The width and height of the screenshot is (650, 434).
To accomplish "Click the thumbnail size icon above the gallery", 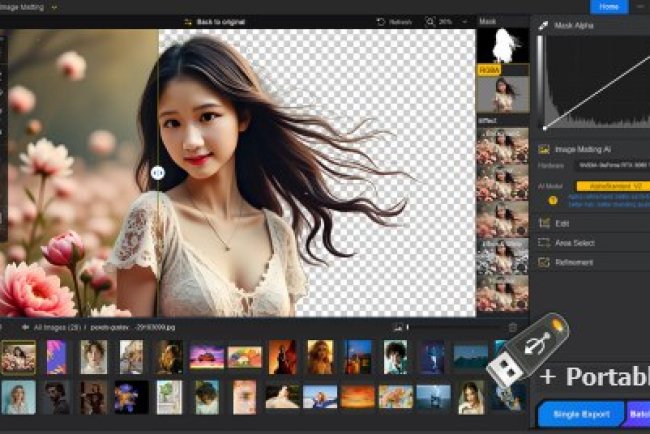I will pyautogui.click(x=398, y=327).
